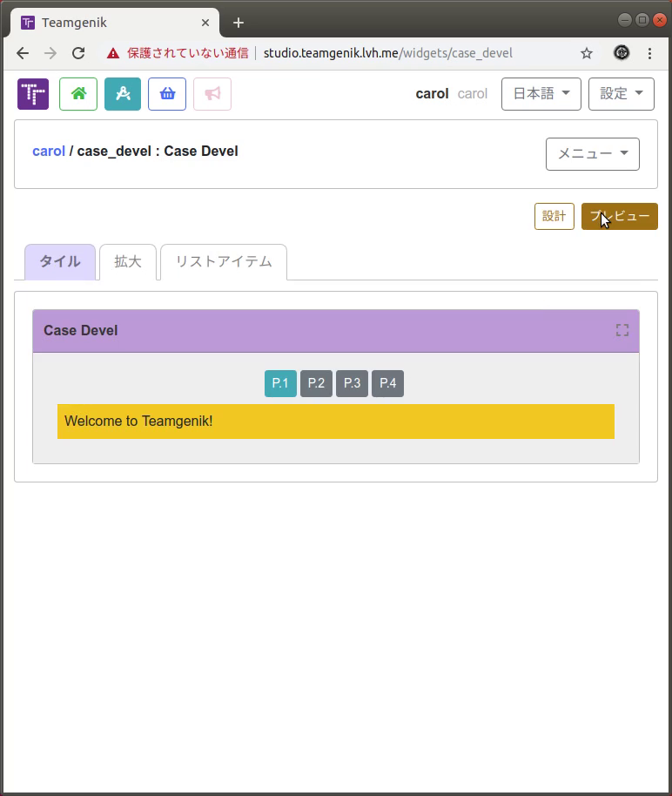Open a new browser tab with plus

point(239,23)
